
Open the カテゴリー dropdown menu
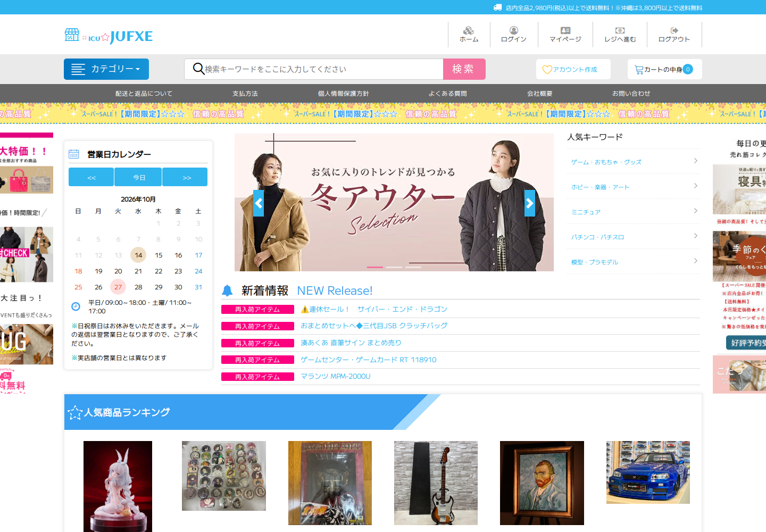tap(106, 69)
